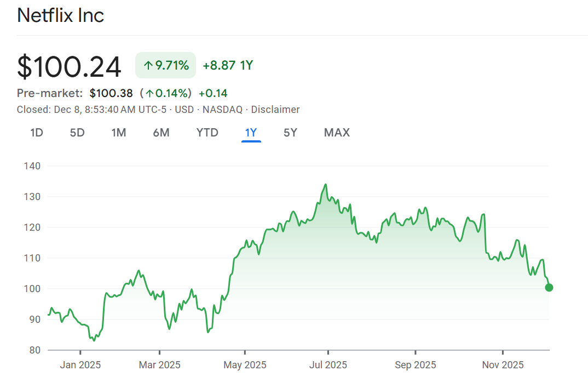Click the pre-market up arrow before 0.14%

coord(149,93)
